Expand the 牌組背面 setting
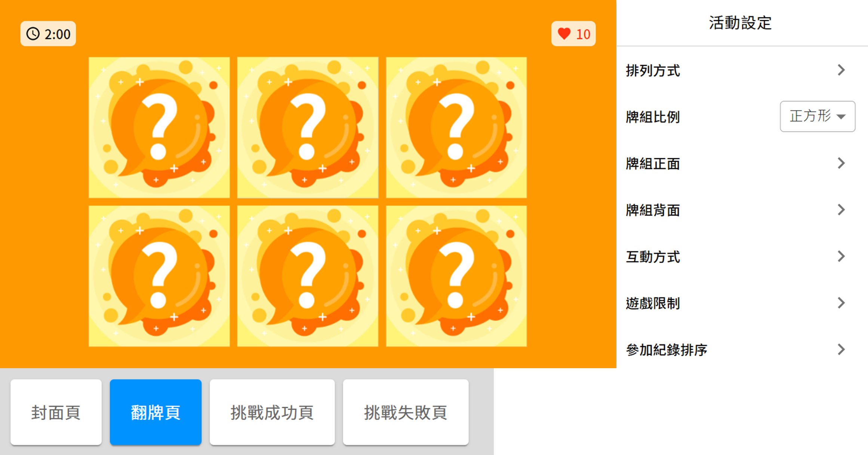The width and height of the screenshot is (868, 455). [x=742, y=210]
